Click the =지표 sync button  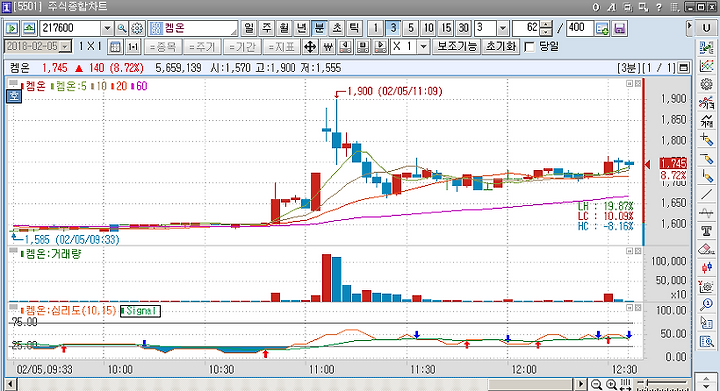pos(281,47)
